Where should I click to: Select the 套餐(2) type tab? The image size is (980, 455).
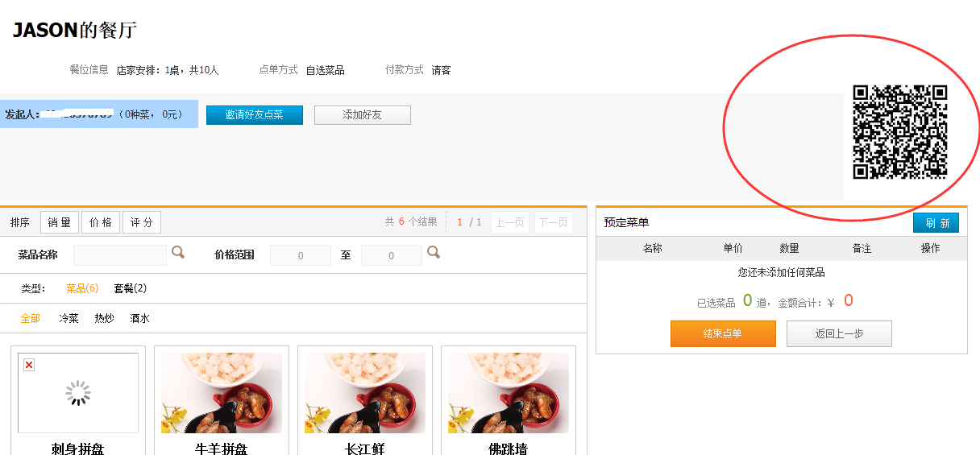point(131,288)
